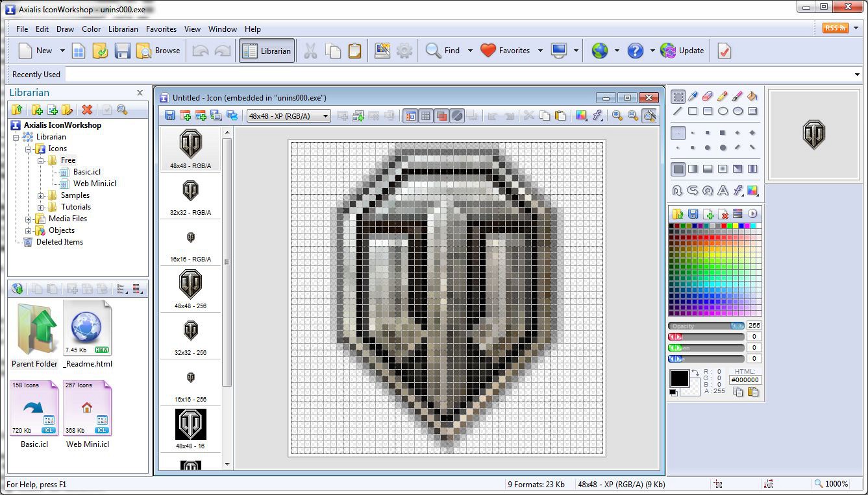Select the paint bucket Fill tool

752,97
